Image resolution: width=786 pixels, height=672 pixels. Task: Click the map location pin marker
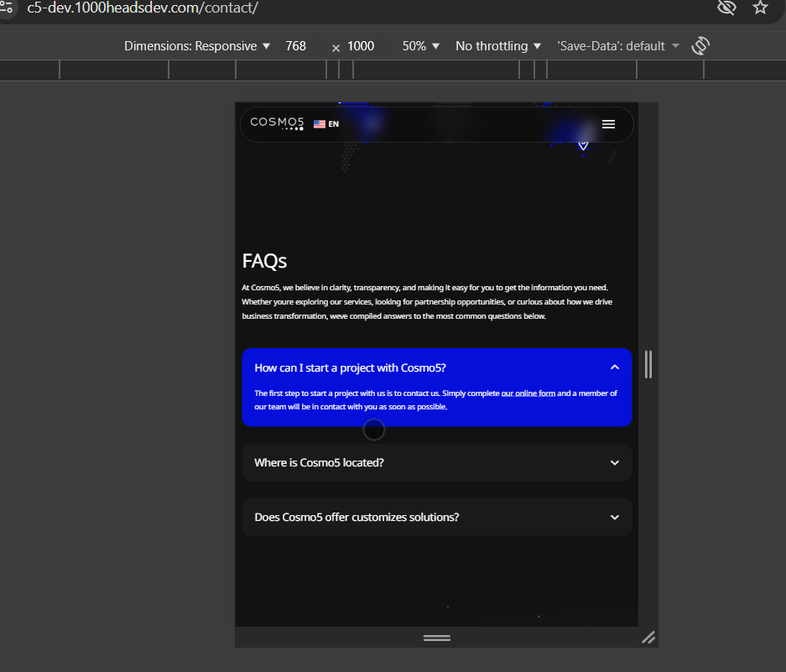click(583, 145)
